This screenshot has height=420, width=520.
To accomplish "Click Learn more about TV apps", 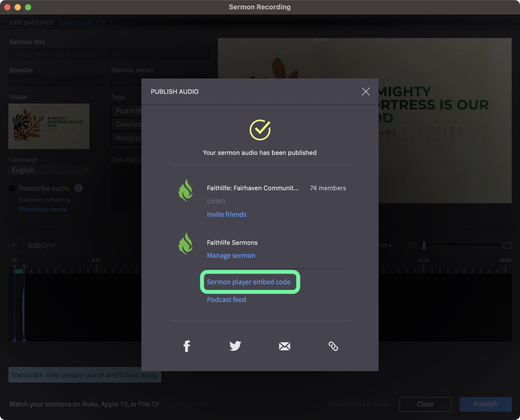I will (184, 404).
